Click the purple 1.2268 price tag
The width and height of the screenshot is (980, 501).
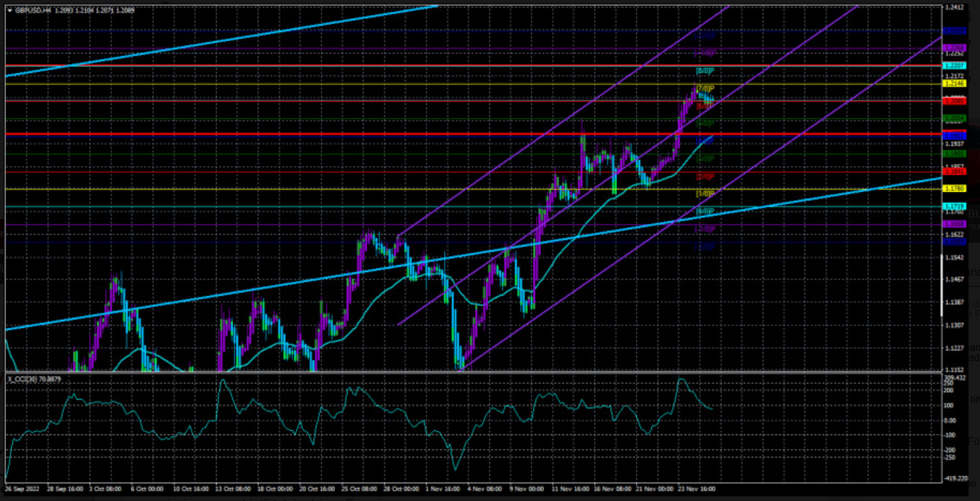(x=954, y=48)
